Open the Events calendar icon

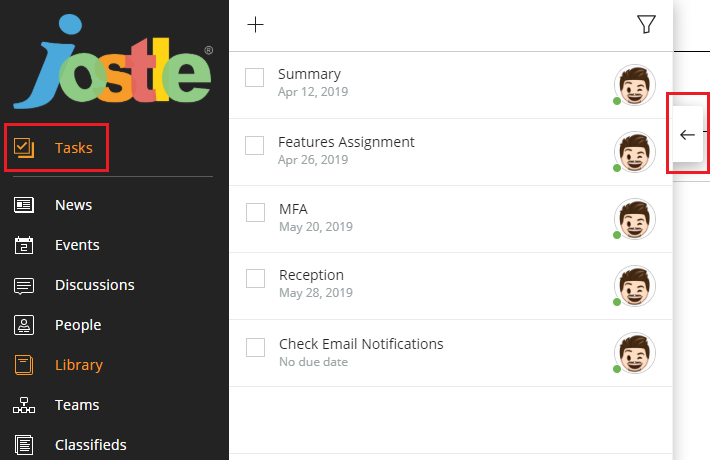pos(24,245)
